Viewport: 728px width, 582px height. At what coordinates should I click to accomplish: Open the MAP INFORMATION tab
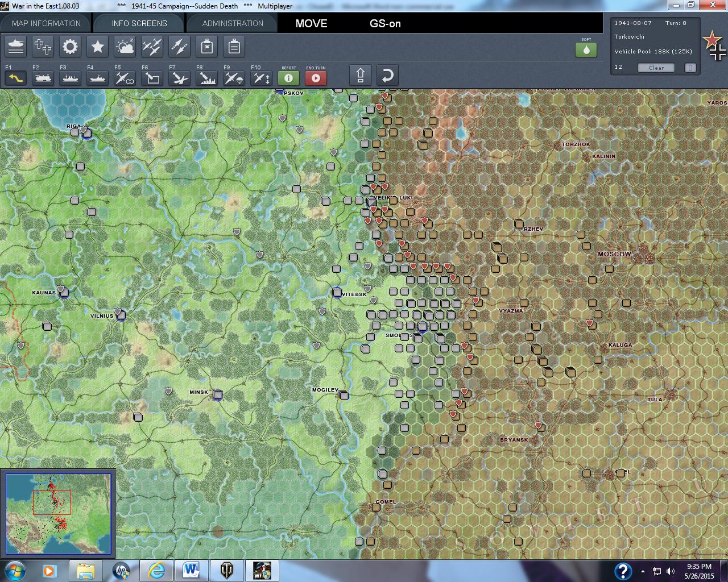pyautogui.click(x=46, y=23)
